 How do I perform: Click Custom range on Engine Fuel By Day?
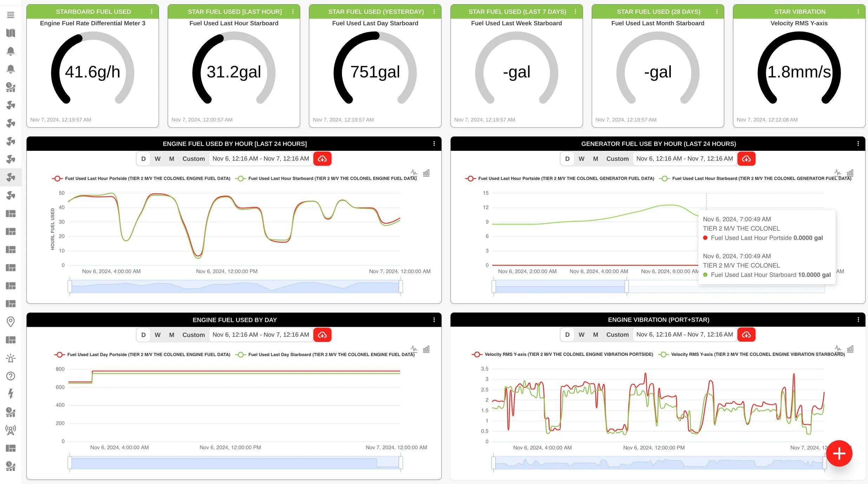(x=193, y=335)
